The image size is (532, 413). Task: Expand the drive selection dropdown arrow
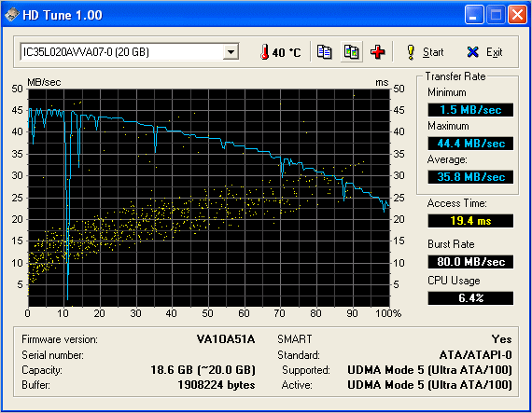[x=231, y=52]
